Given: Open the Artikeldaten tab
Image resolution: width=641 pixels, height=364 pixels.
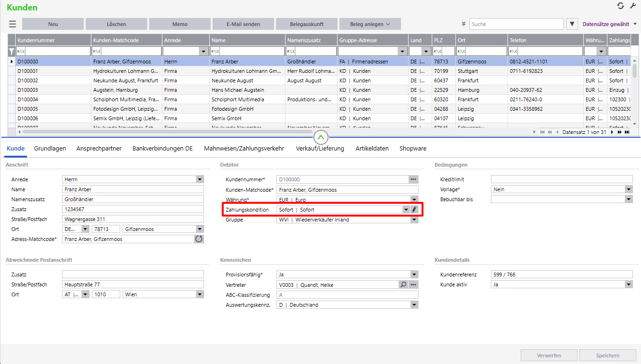Looking at the screenshot, I should click(372, 148).
